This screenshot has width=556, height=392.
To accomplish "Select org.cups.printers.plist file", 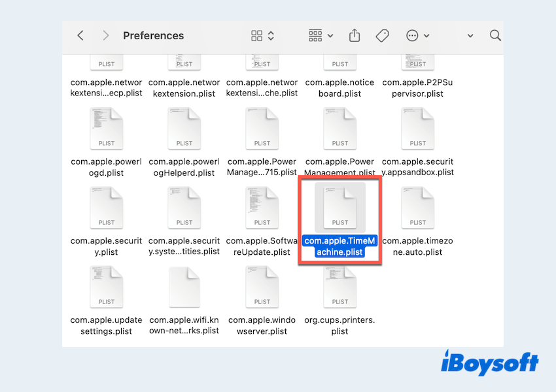I will tap(340, 287).
